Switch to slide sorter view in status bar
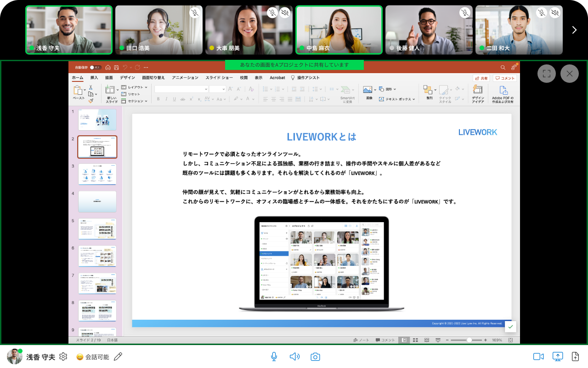This screenshot has width=588, height=368. pyautogui.click(x=415, y=340)
